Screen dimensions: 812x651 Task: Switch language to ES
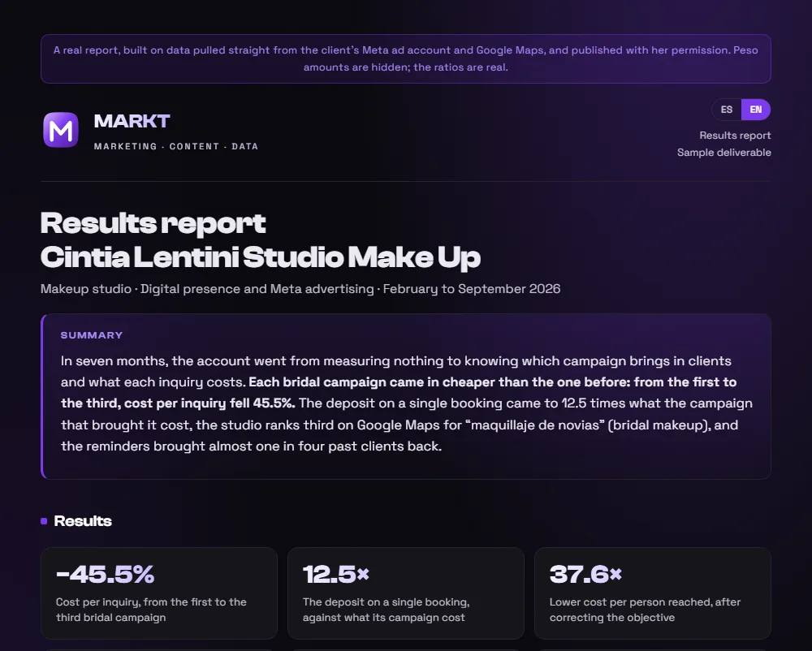(x=727, y=110)
